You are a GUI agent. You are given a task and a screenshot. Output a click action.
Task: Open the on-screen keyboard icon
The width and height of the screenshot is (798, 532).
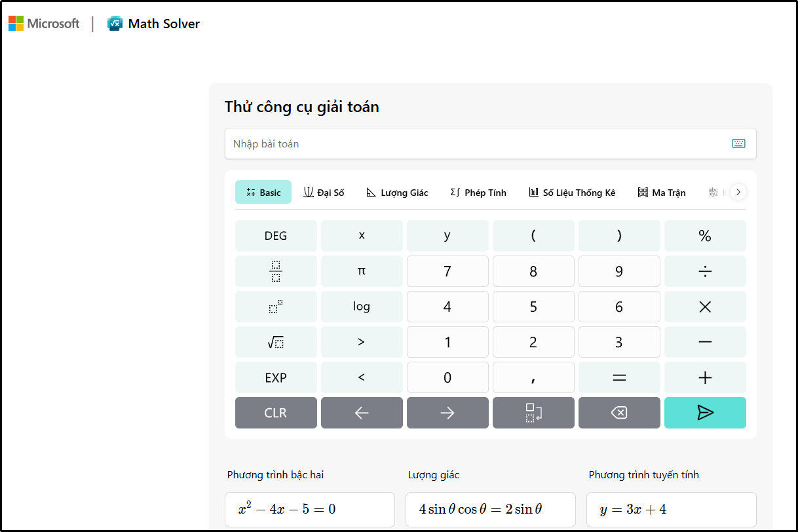coord(738,143)
